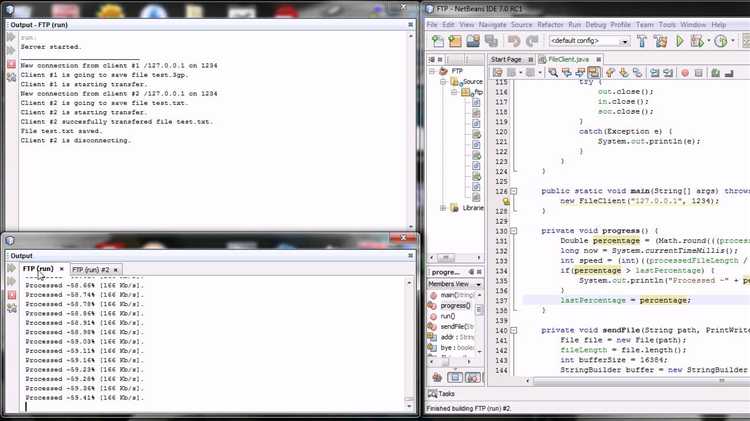
Task: Expand the Libraries tree node
Action: [443, 208]
